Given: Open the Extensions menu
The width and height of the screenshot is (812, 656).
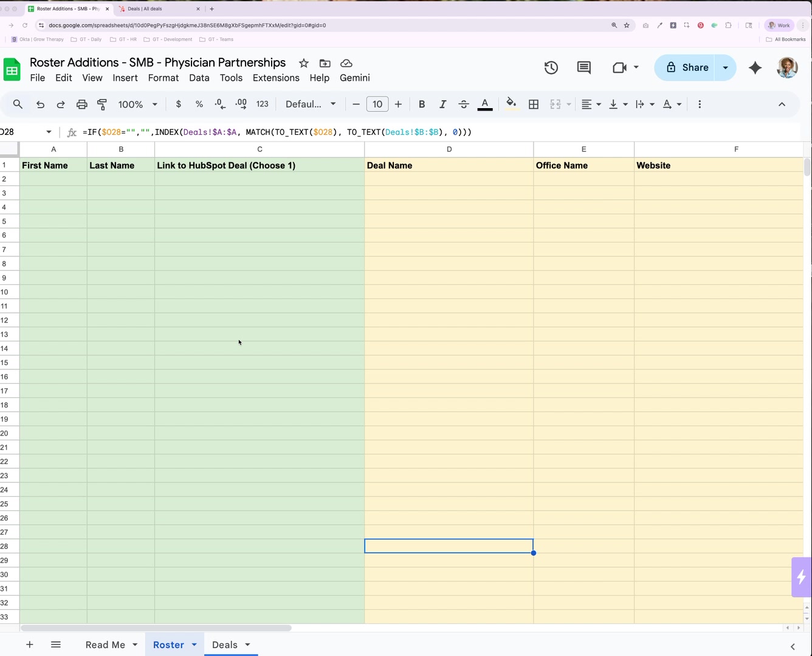Looking at the screenshot, I should tap(276, 78).
